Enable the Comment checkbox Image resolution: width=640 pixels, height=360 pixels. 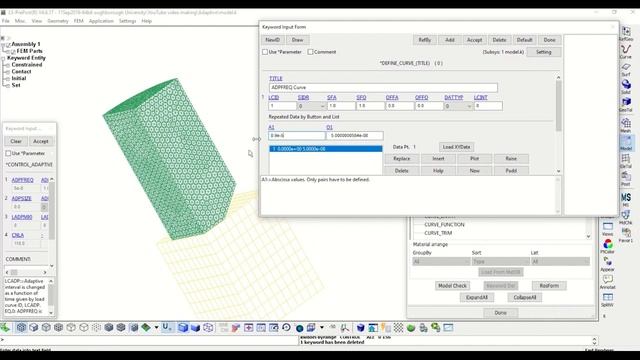pos(310,52)
